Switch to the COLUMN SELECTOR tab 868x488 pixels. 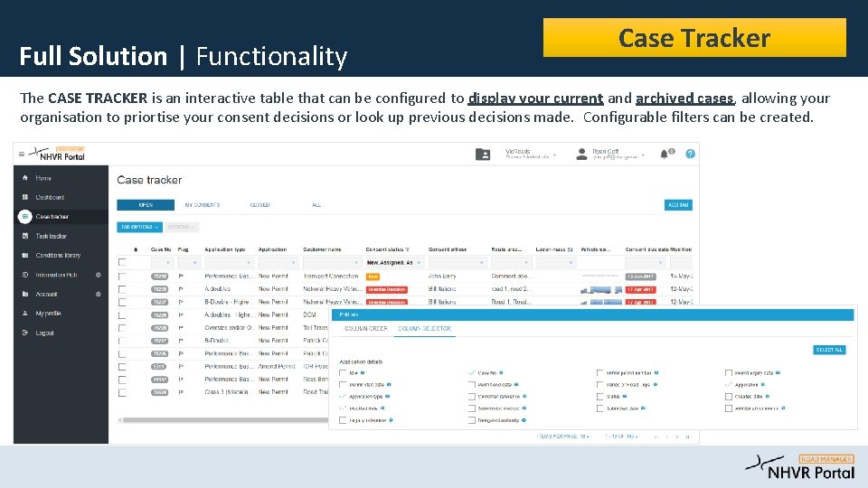tap(425, 329)
